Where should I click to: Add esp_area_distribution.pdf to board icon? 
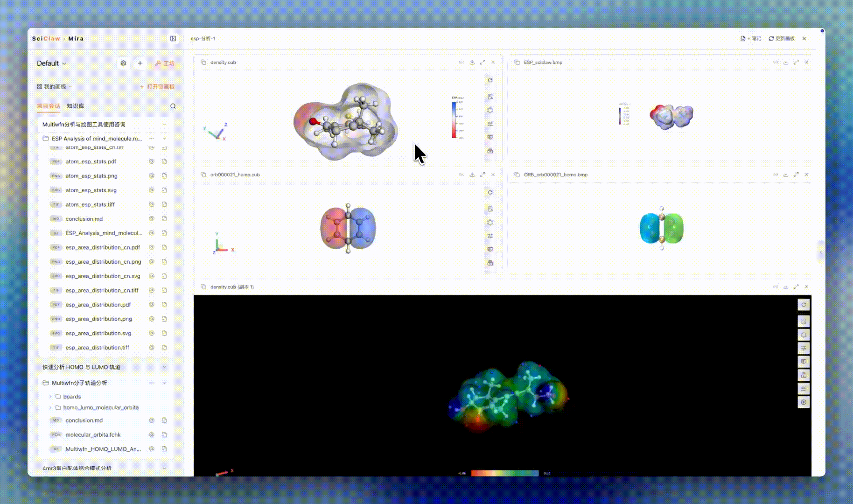164,305
